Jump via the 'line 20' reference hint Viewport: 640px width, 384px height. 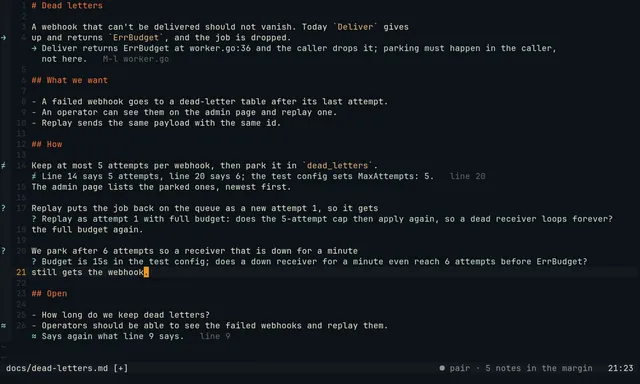pos(467,176)
